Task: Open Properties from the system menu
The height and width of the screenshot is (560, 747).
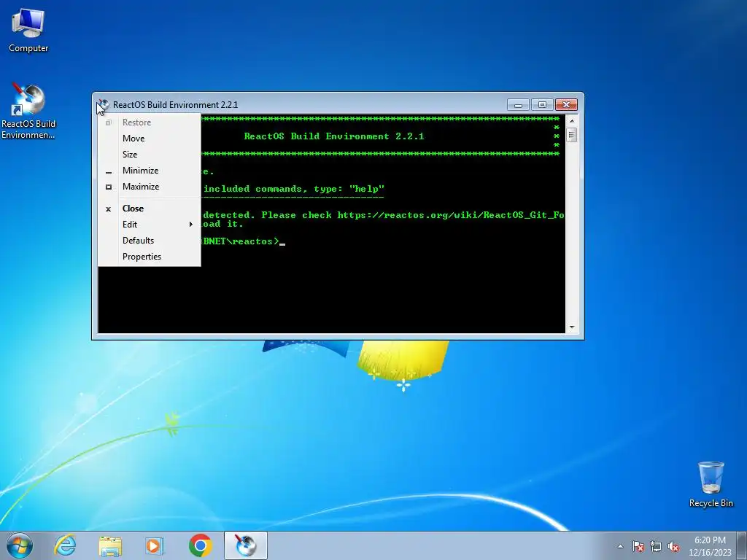Action: 149,257
